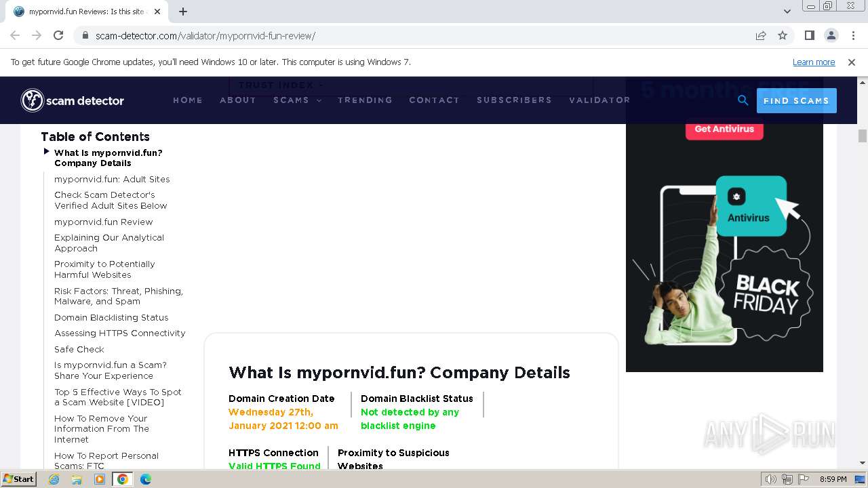This screenshot has width=868, height=488.
Task: Open the Learn more link
Action: (814, 62)
